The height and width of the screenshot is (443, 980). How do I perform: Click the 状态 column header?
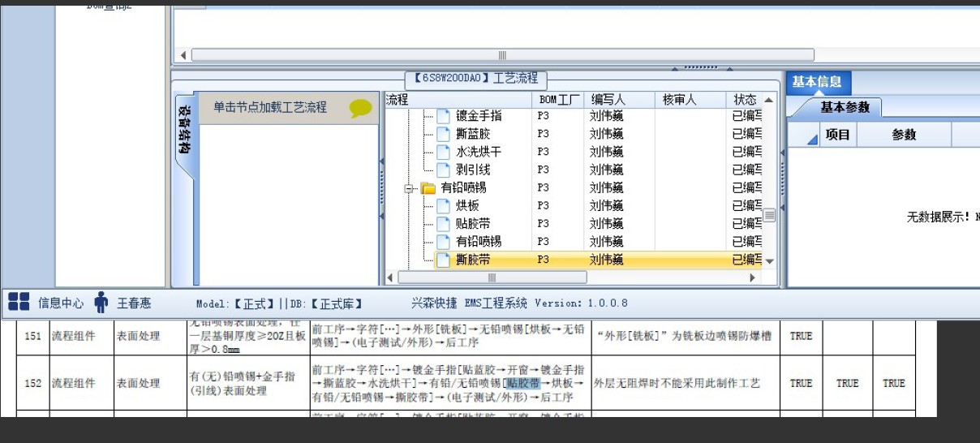point(744,100)
